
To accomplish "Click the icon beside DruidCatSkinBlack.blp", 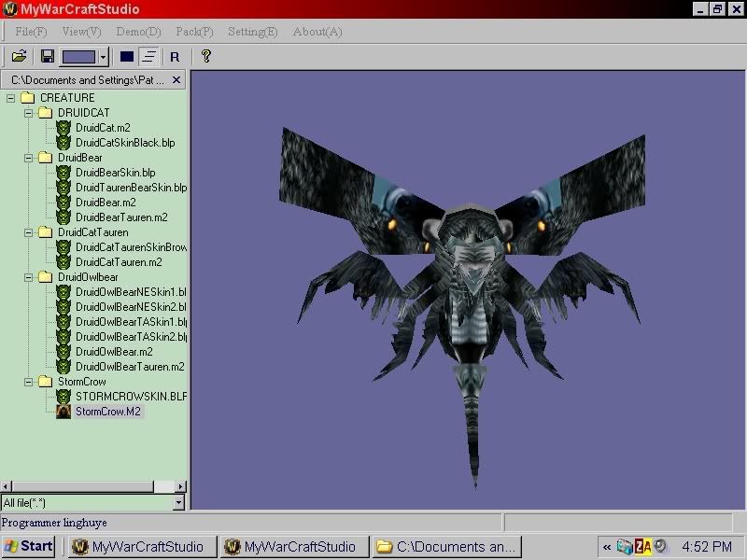I will 63,143.
